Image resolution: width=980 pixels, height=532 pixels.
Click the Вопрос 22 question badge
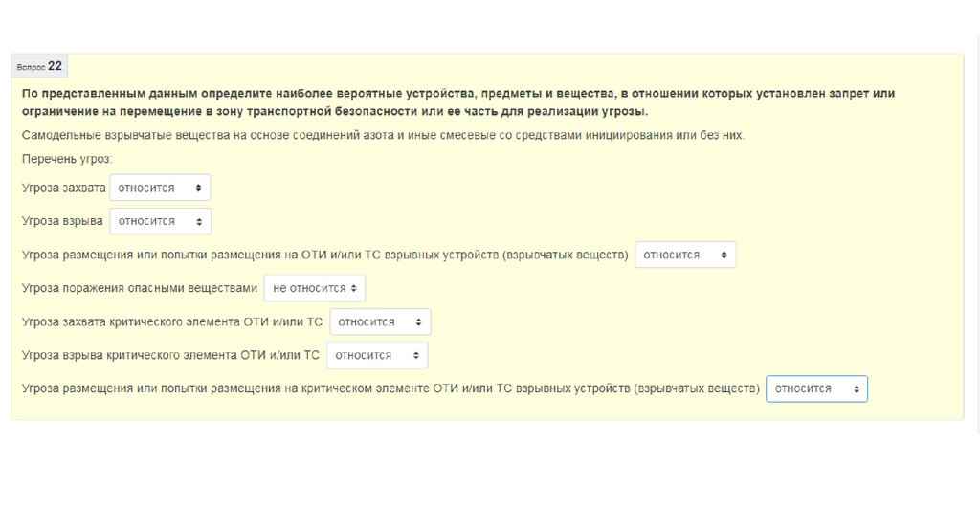click(39, 66)
